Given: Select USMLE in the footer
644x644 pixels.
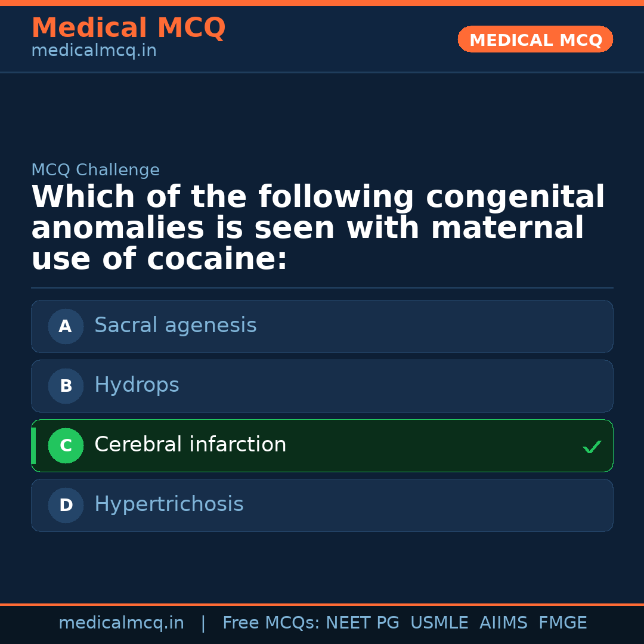Looking at the screenshot, I should [439, 623].
